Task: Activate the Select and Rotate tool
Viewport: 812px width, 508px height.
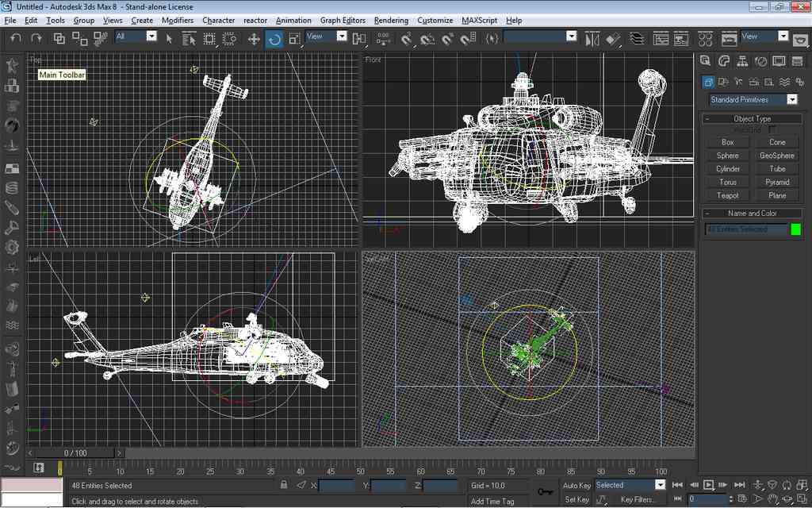Action: 274,39
